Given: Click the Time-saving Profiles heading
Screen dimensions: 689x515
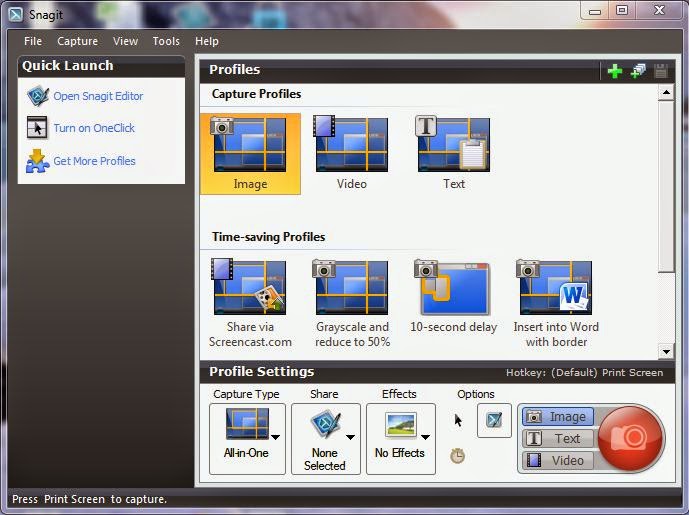Looking at the screenshot, I should click(x=268, y=237).
